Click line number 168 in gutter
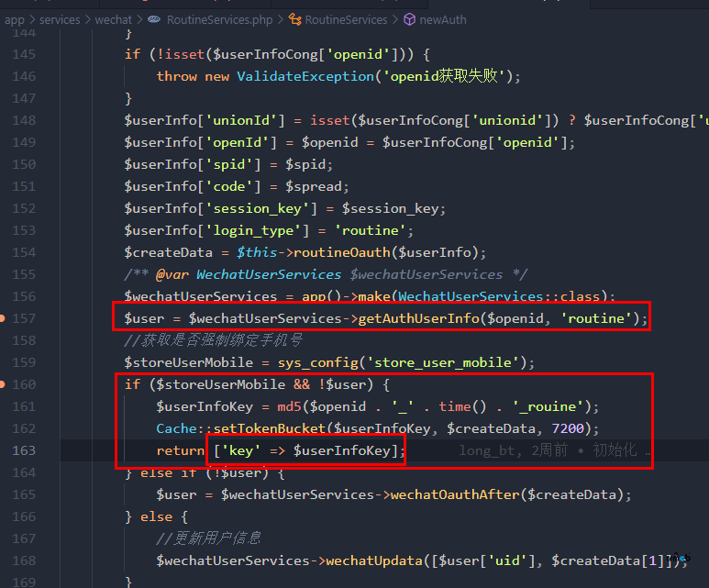The image size is (709, 588). pos(24,560)
